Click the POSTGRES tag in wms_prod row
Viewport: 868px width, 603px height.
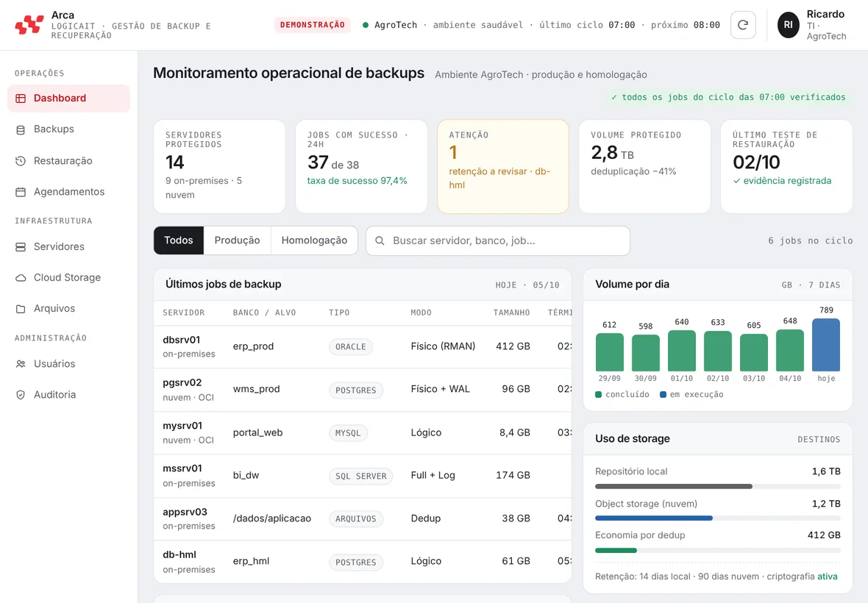(356, 390)
